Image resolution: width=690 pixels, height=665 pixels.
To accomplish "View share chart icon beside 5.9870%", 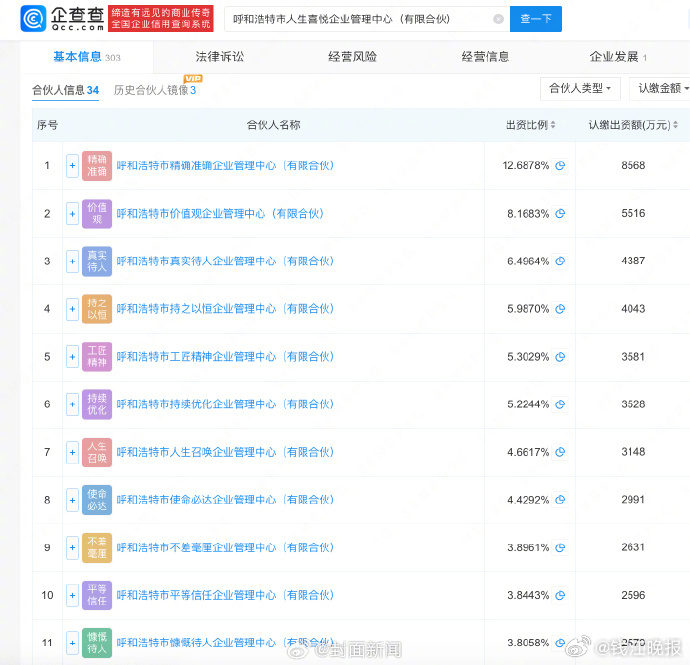I will (x=560, y=309).
